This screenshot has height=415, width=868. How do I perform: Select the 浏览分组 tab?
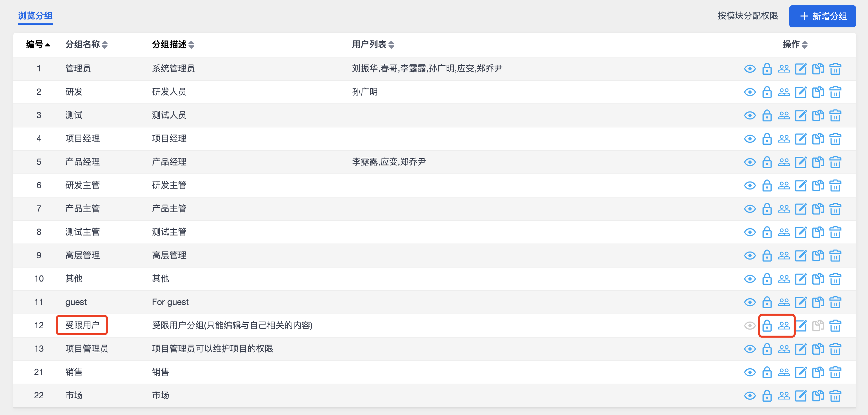coord(35,16)
